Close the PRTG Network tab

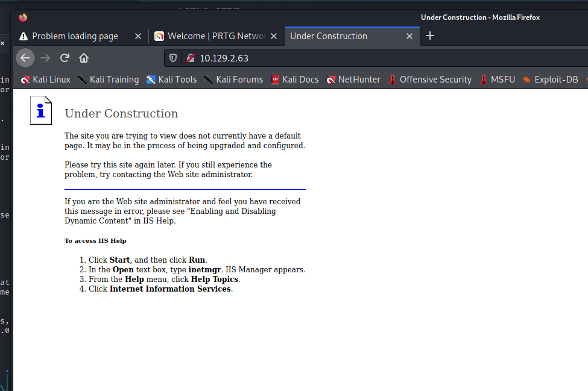pyautogui.click(x=274, y=36)
